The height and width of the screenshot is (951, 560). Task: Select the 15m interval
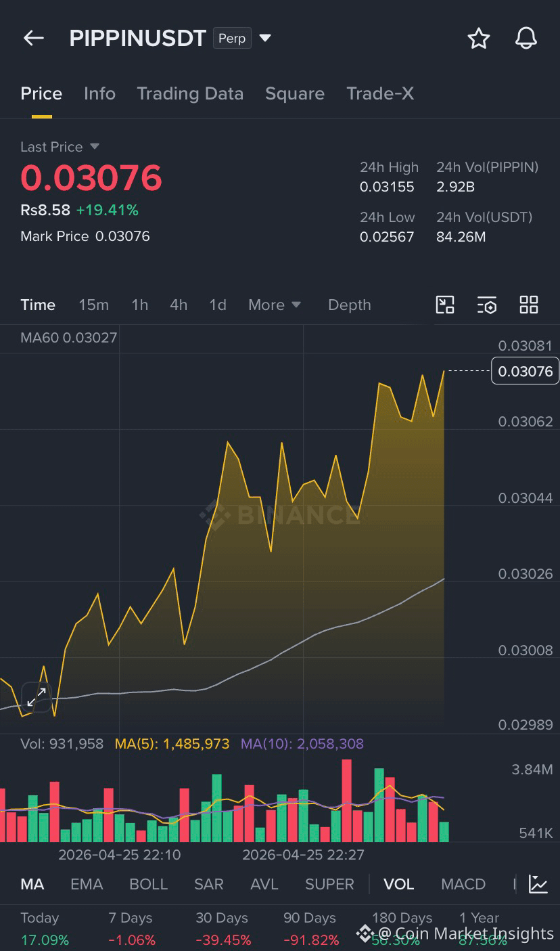(x=93, y=305)
